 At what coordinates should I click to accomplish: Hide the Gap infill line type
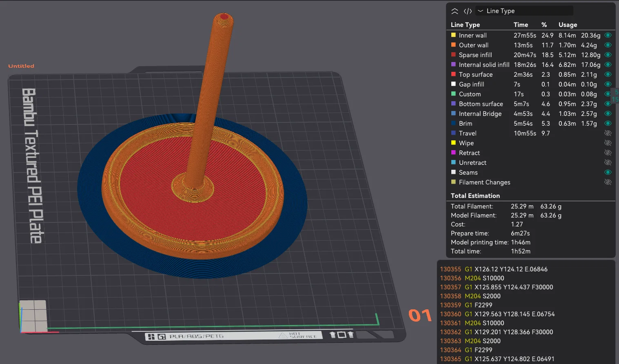(608, 84)
